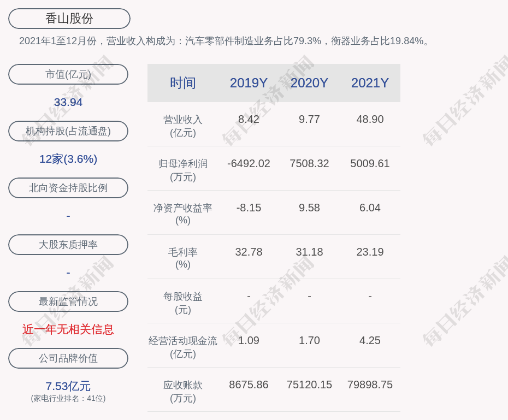Select the cash flow value 1.09
This screenshot has height=420, width=508.
(249, 340)
